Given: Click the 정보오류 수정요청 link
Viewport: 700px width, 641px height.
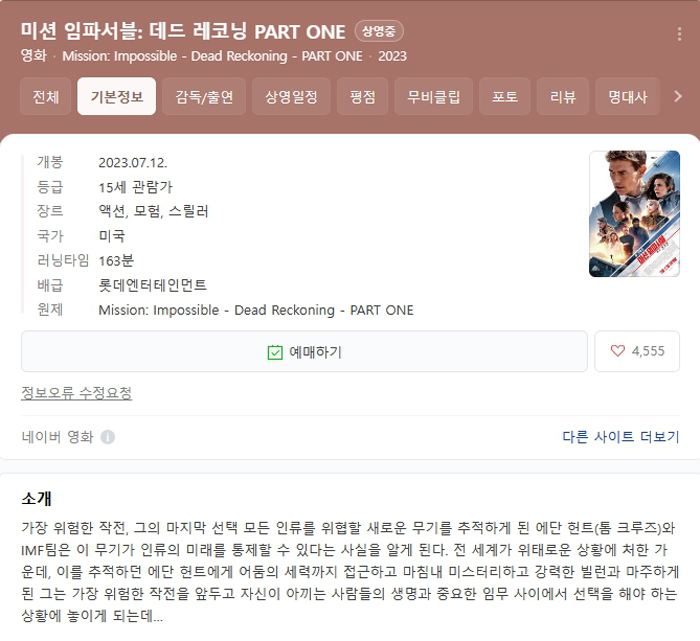Looking at the screenshot, I should click(76, 393).
